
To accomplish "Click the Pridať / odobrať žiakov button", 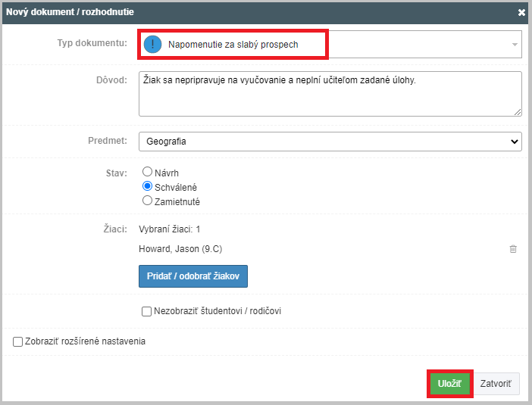I will click(x=193, y=276).
